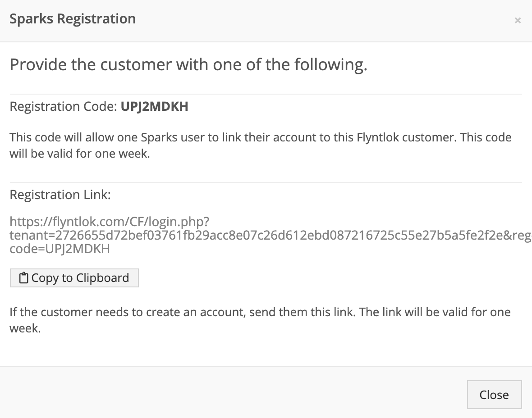Click the flyntlok.com registration link URL

point(271,235)
